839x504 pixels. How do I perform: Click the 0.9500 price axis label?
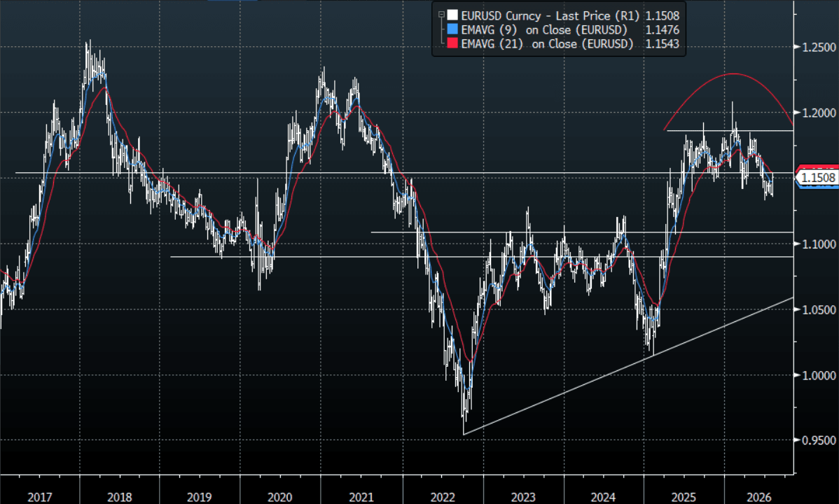819,440
